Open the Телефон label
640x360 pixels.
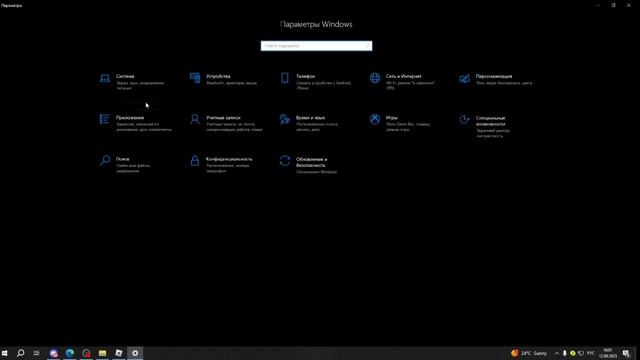click(x=305, y=76)
